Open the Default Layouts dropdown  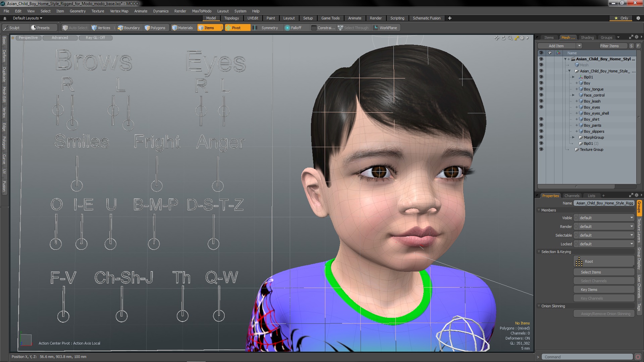click(x=28, y=18)
